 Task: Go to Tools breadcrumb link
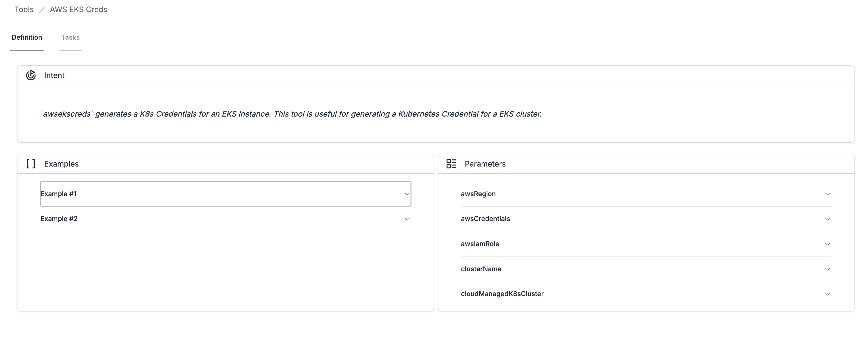pos(24,10)
